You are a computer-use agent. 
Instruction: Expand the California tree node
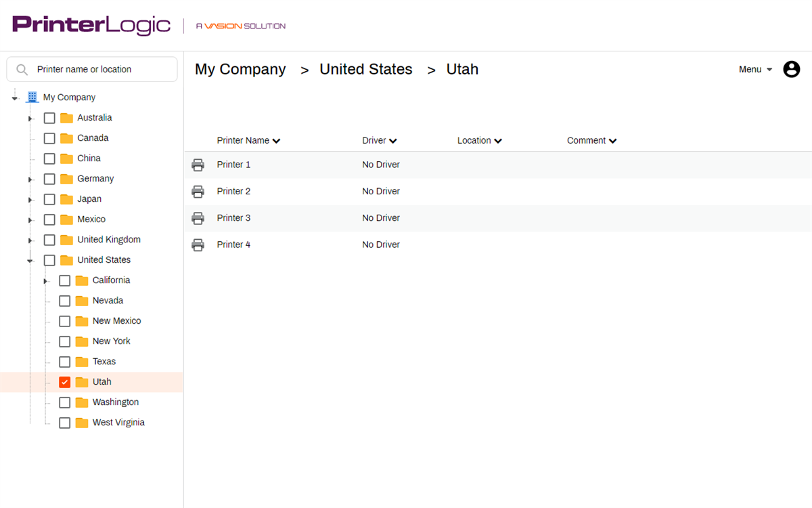point(45,280)
